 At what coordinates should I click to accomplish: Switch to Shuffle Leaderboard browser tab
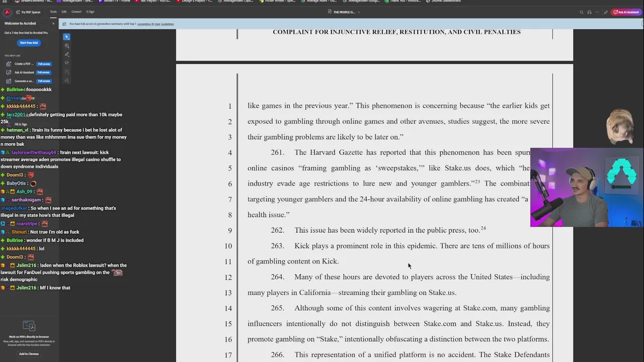coord(444,1)
